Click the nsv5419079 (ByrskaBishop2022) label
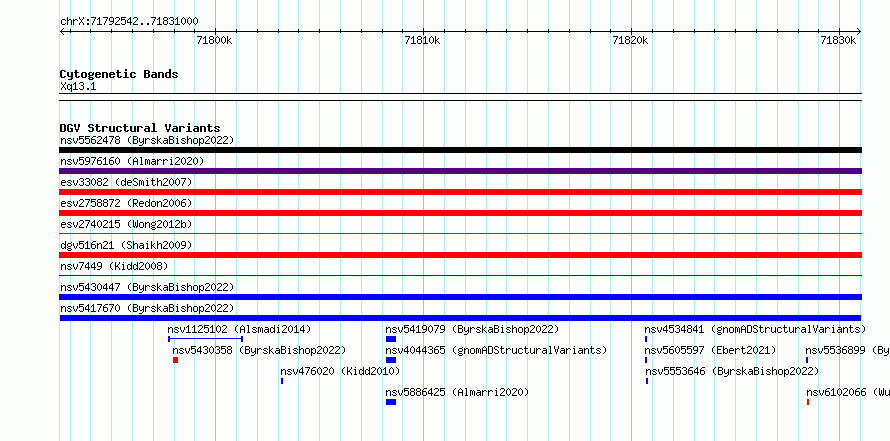Image resolution: width=890 pixels, height=441 pixels. click(472, 329)
